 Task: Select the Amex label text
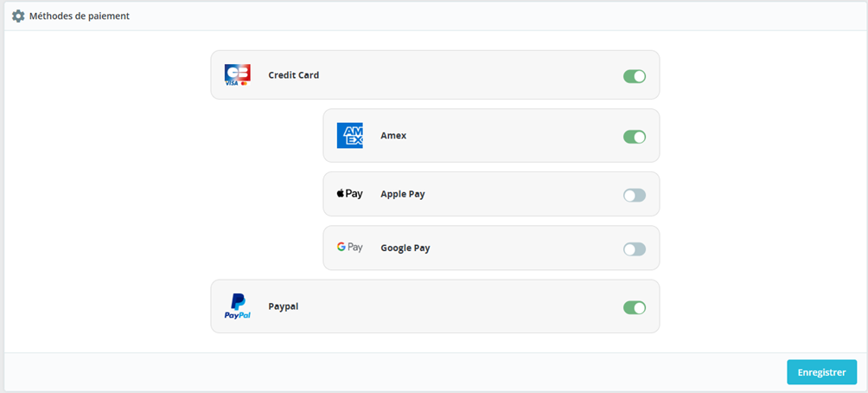(393, 136)
